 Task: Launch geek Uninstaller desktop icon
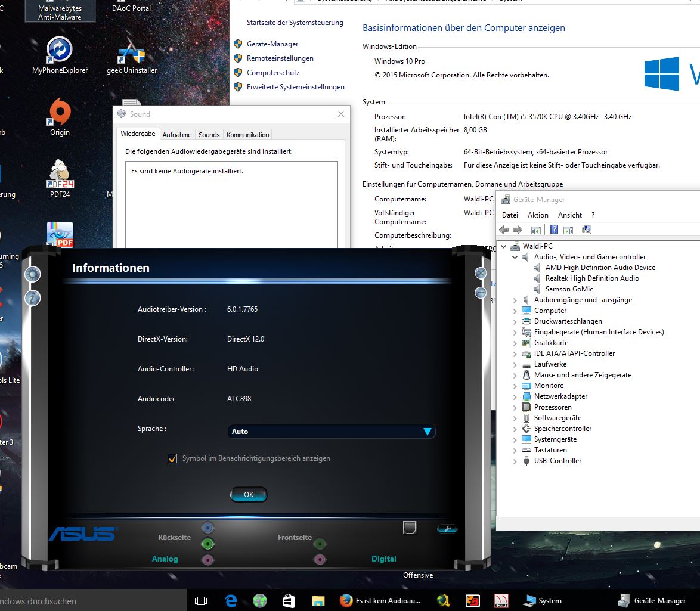coord(132,55)
